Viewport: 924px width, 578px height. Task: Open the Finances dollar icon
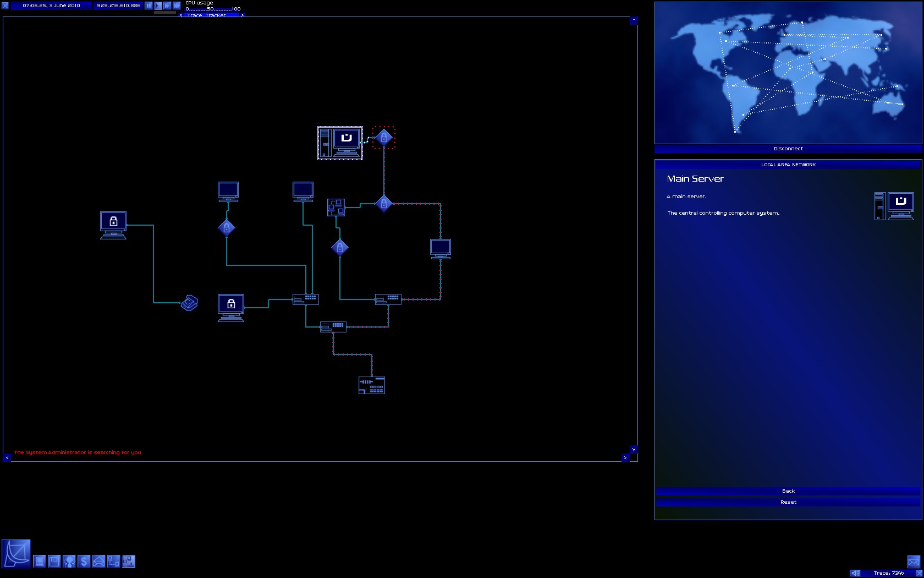click(84, 561)
